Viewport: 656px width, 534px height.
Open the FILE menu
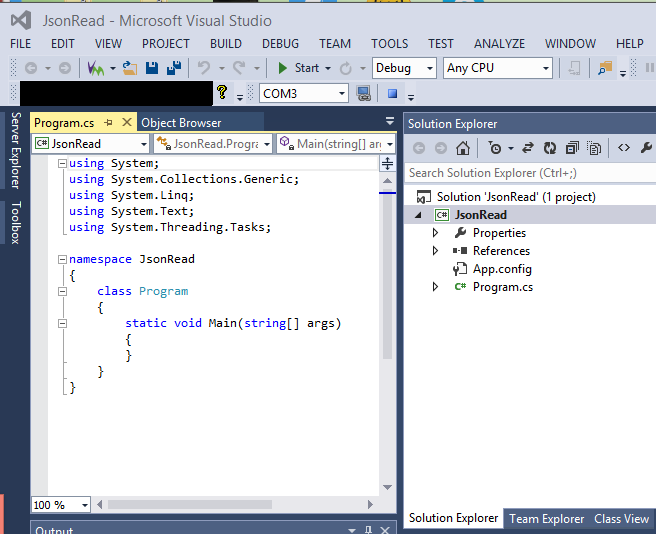click(20, 44)
